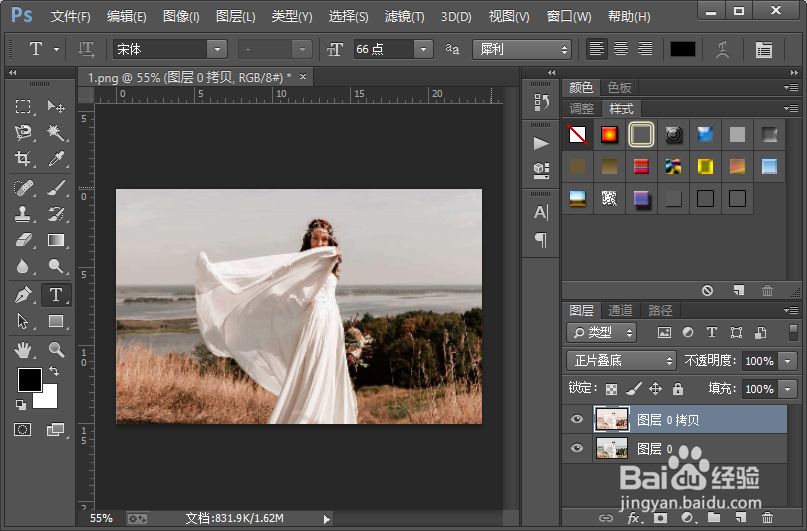Viewport: 807px width, 531px height.
Task: Set the foreground color swatch
Action: (x=30, y=380)
